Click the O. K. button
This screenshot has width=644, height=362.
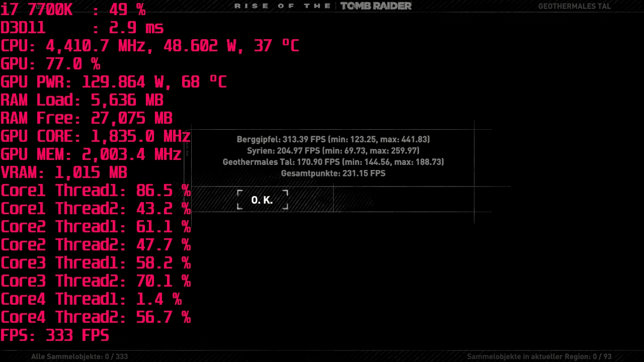(262, 200)
